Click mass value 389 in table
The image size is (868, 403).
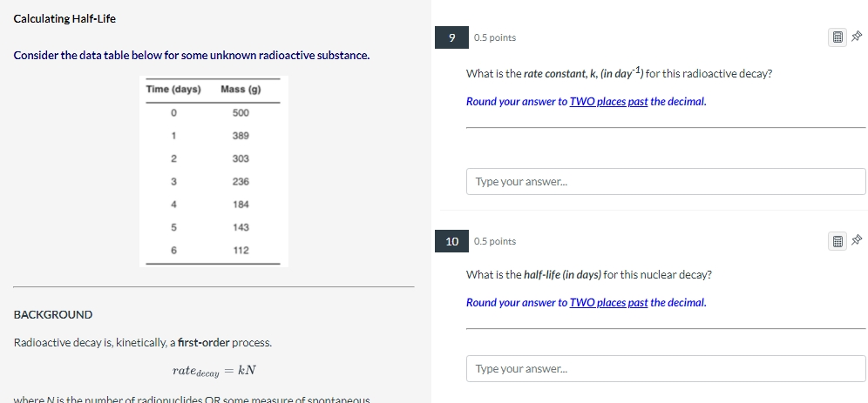241,136
